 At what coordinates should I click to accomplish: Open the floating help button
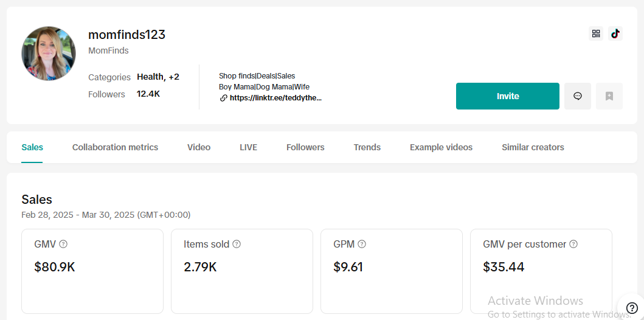tap(632, 308)
